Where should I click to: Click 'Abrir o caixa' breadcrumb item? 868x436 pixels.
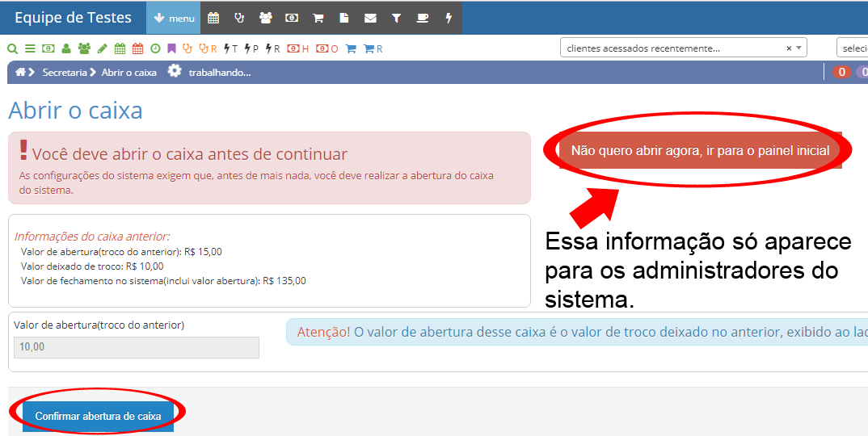tap(129, 73)
